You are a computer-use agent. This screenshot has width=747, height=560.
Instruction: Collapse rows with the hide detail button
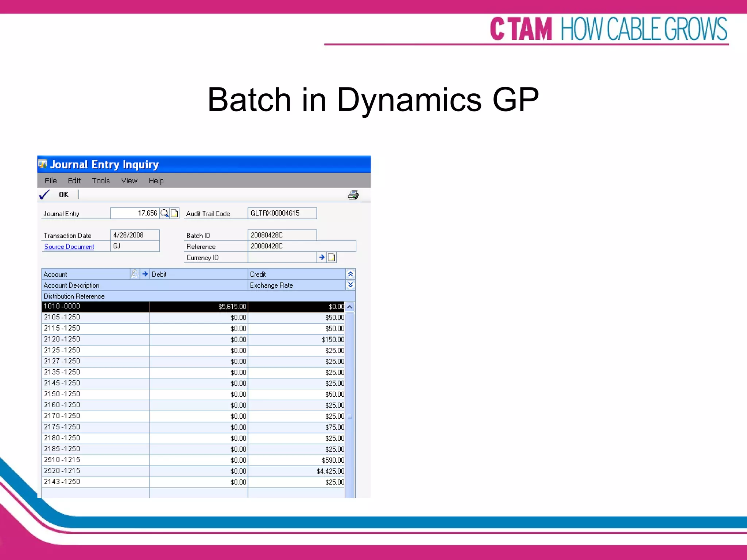[351, 274]
